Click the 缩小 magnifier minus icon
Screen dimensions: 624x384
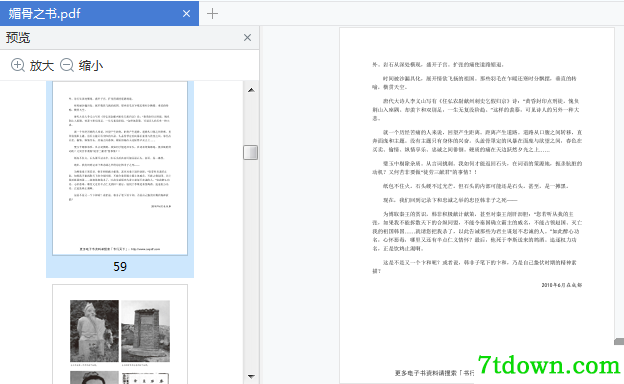(x=67, y=65)
